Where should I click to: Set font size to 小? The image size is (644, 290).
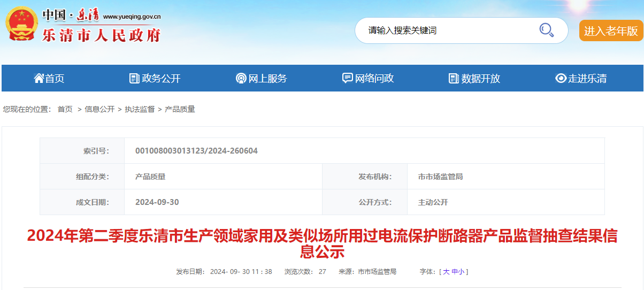tap(462, 272)
